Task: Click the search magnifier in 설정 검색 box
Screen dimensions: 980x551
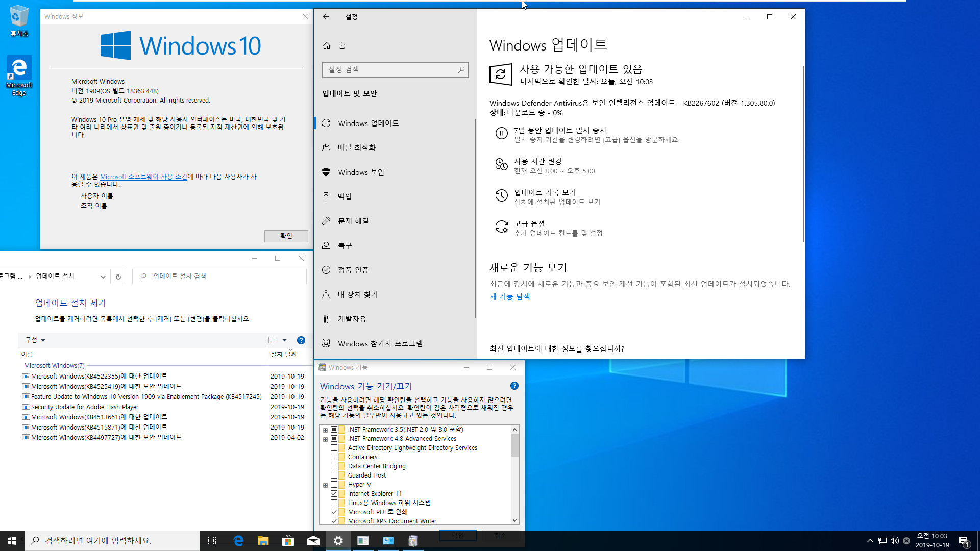Action: point(461,70)
